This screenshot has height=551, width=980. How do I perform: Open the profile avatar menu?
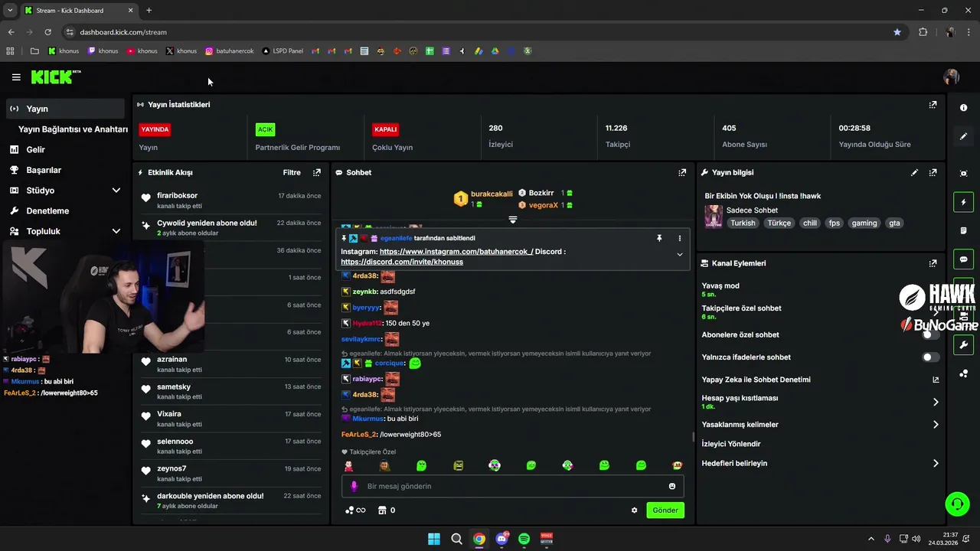coord(952,77)
